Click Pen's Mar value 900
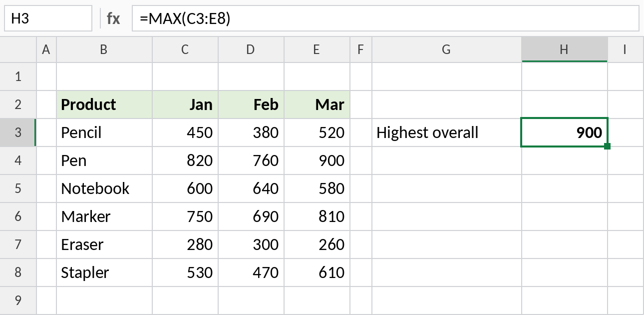Screen dimensions: 644x315 coord(317,160)
